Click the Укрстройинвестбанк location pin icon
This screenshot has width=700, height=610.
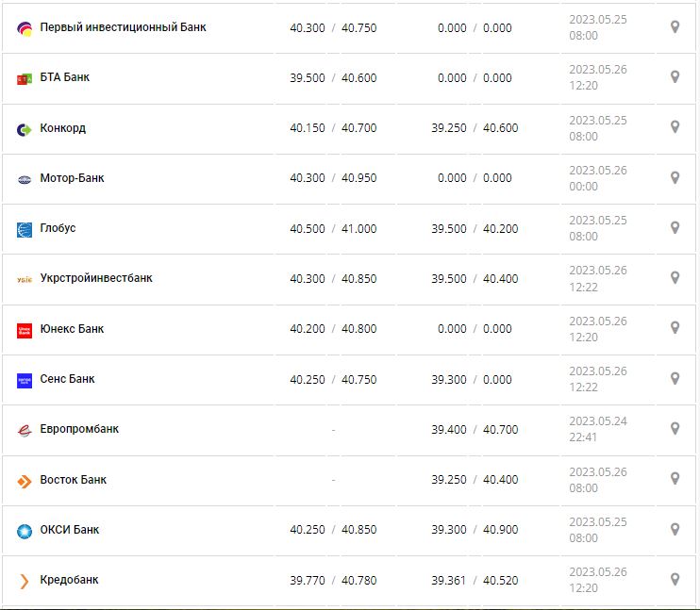(x=675, y=278)
